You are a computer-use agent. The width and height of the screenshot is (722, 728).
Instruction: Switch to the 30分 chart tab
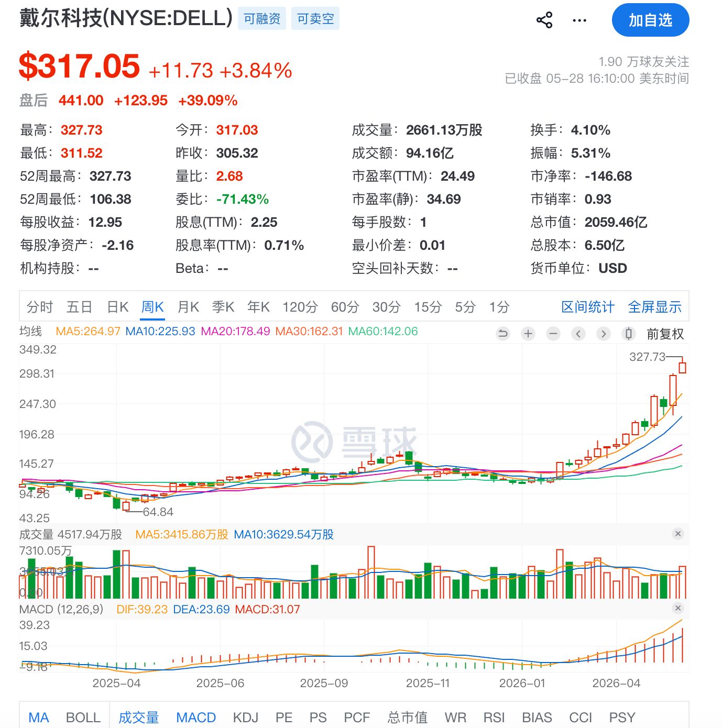click(x=387, y=307)
